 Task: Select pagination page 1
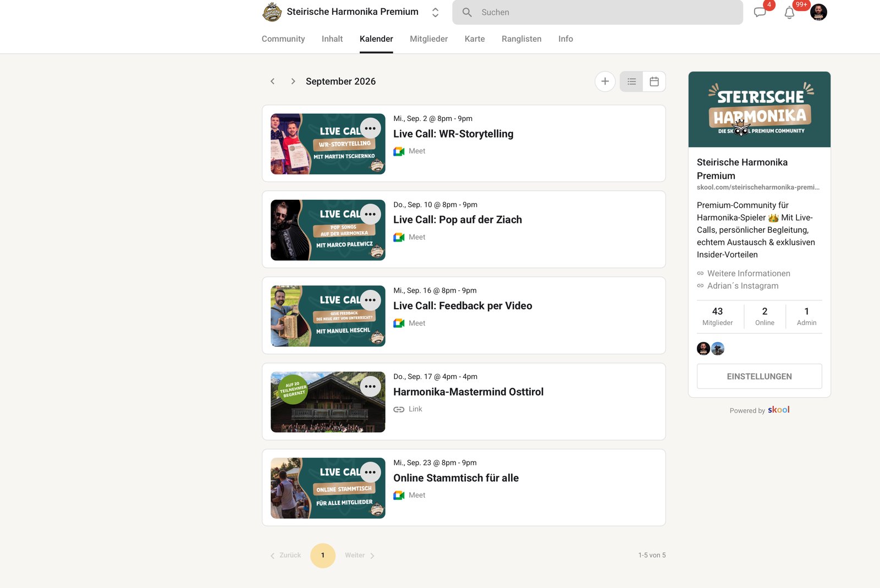(x=323, y=556)
